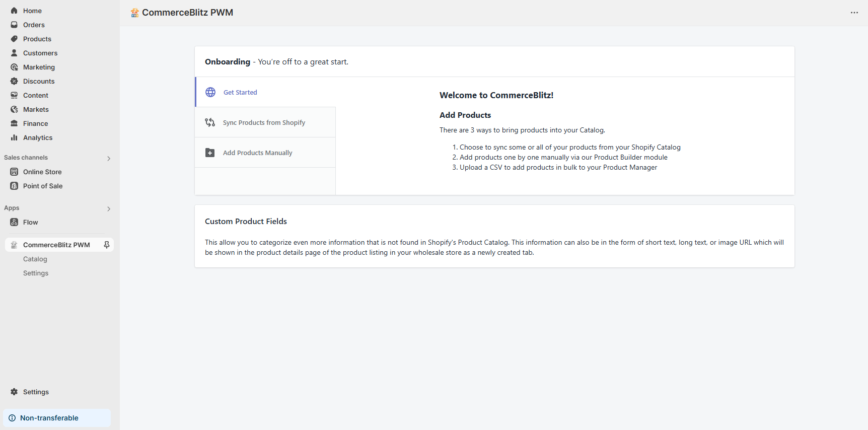Click the Custom Product Fields heading
Image resolution: width=868 pixels, height=430 pixels.
tap(246, 221)
